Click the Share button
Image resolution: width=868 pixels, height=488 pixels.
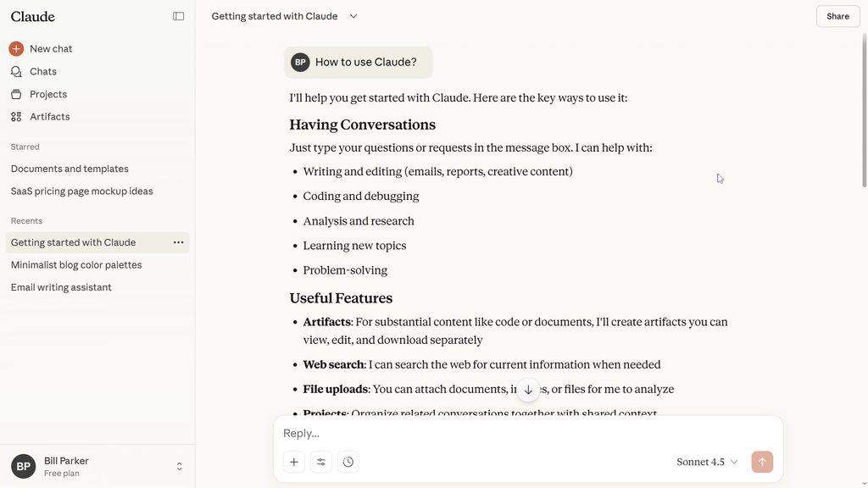tap(837, 16)
